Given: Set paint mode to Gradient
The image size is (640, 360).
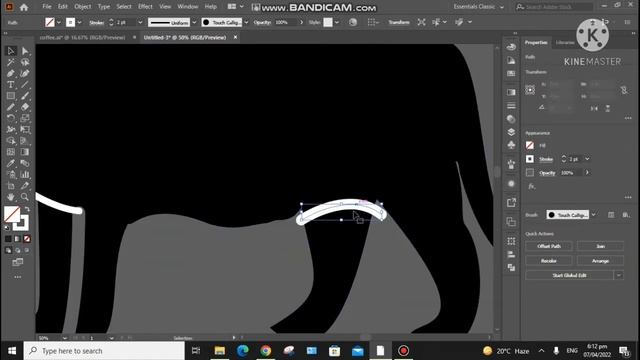Looking at the screenshot, I should [x=18, y=239].
